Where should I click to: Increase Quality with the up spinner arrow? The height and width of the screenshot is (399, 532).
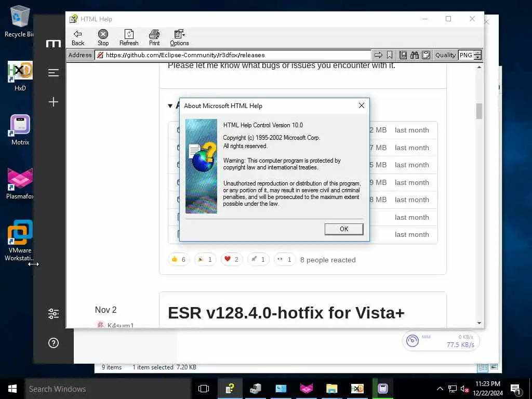[478, 52]
